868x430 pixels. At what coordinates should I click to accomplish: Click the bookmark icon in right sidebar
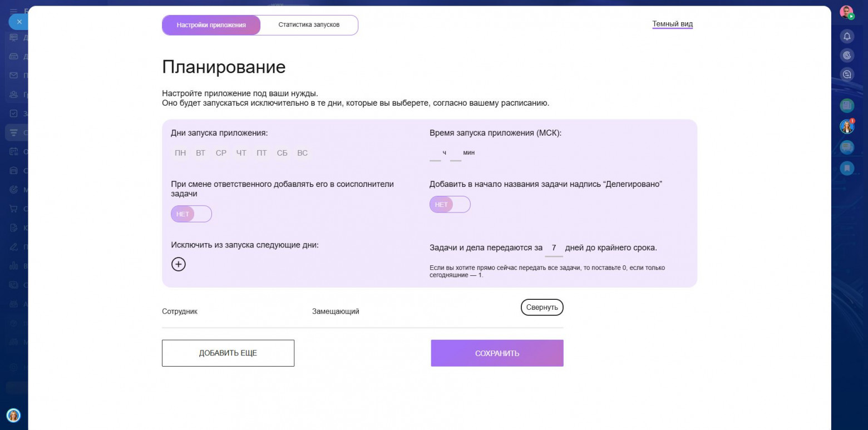(847, 168)
